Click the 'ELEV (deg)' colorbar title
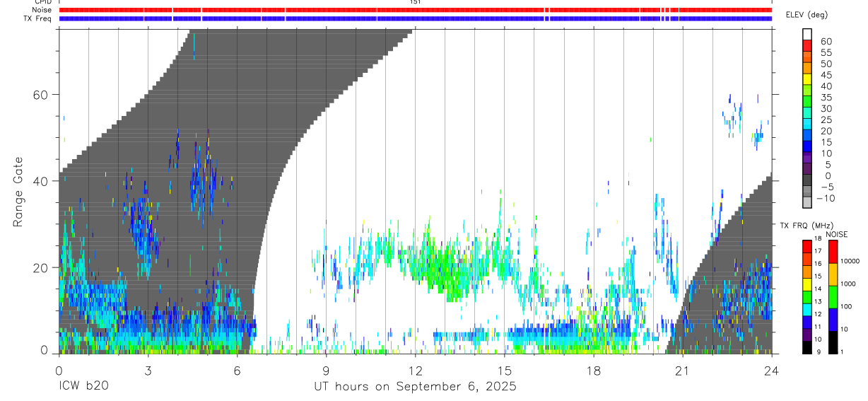868x401 pixels. coord(808,15)
